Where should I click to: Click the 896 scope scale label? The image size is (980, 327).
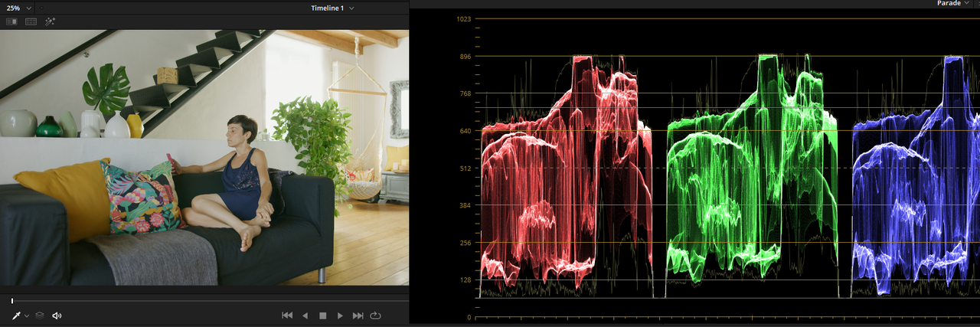click(x=464, y=56)
